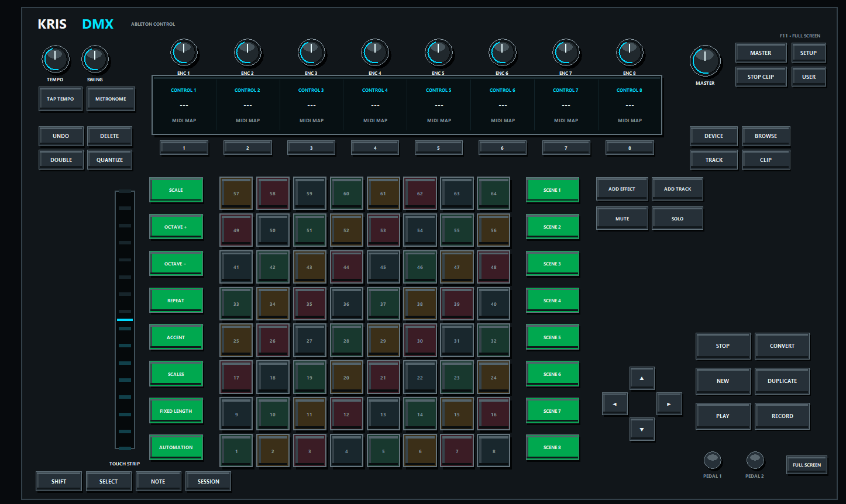Image resolution: width=846 pixels, height=504 pixels.
Task: Click the Quantize button
Action: coord(109,160)
